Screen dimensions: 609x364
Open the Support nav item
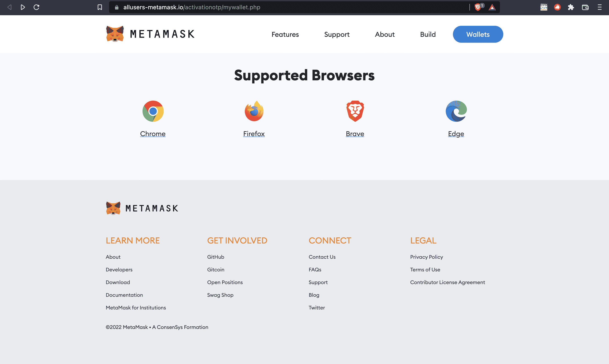click(x=337, y=34)
